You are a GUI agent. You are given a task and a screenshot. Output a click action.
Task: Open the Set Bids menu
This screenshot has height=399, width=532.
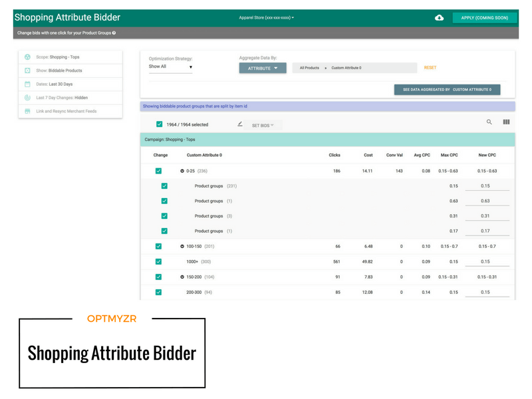tap(263, 125)
